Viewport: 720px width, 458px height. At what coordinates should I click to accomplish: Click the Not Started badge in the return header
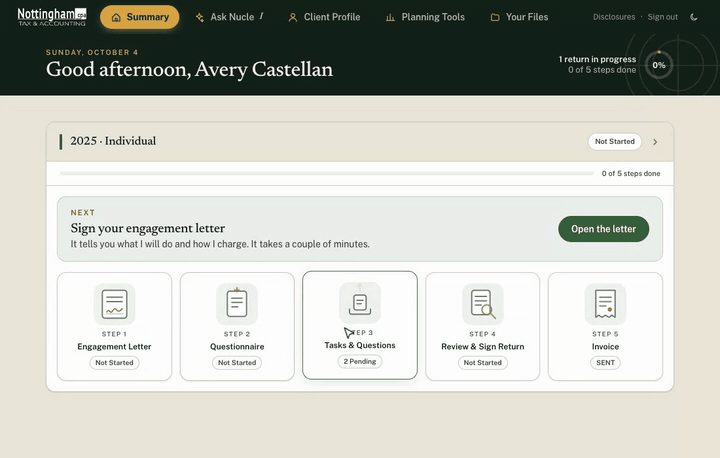click(615, 141)
